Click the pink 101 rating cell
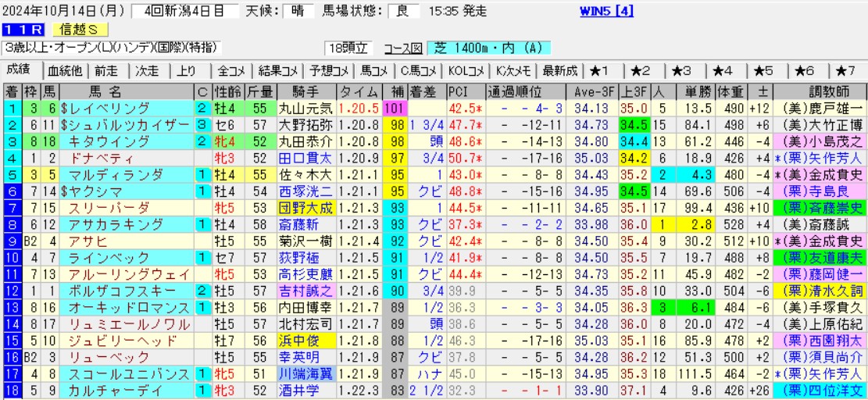Image resolution: width=868 pixels, height=400 pixels. click(x=393, y=108)
